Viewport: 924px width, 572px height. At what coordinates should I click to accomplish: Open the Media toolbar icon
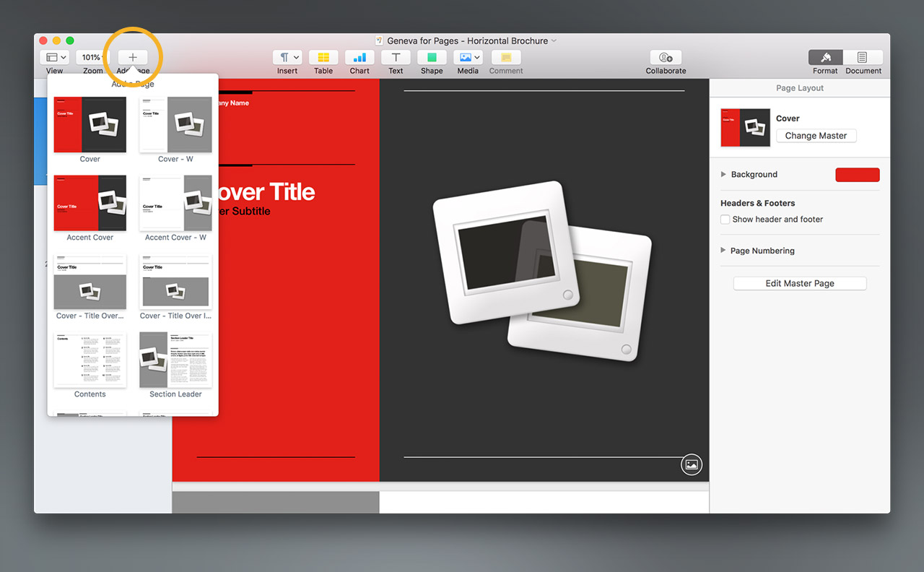[468, 57]
